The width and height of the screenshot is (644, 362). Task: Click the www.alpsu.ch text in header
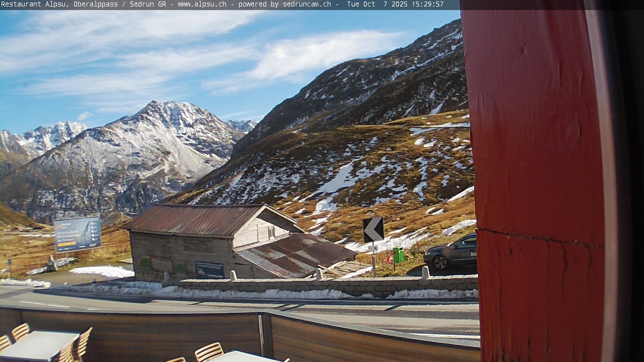(202, 5)
